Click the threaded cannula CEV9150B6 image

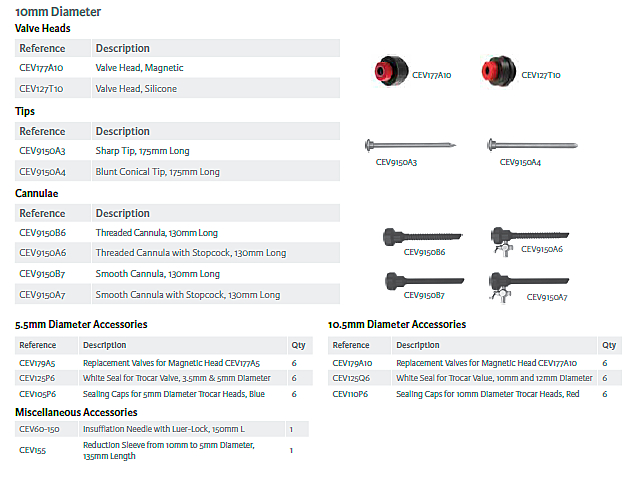[x=414, y=236]
